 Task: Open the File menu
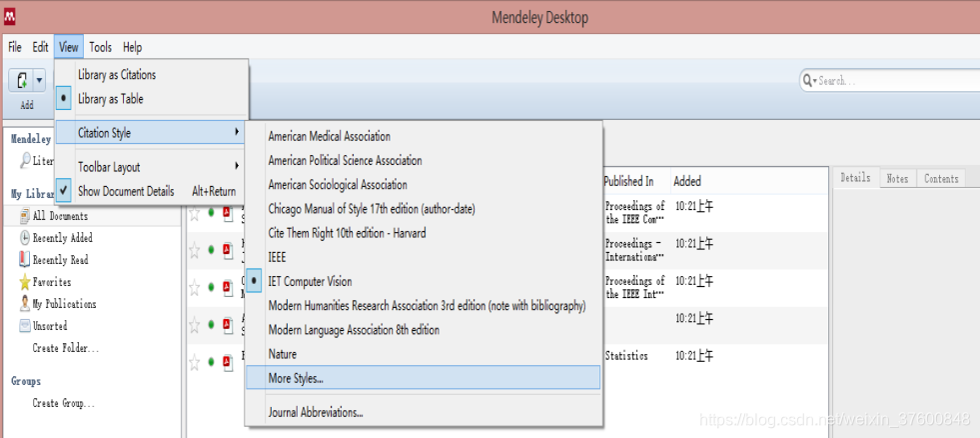pyautogui.click(x=15, y=47)
